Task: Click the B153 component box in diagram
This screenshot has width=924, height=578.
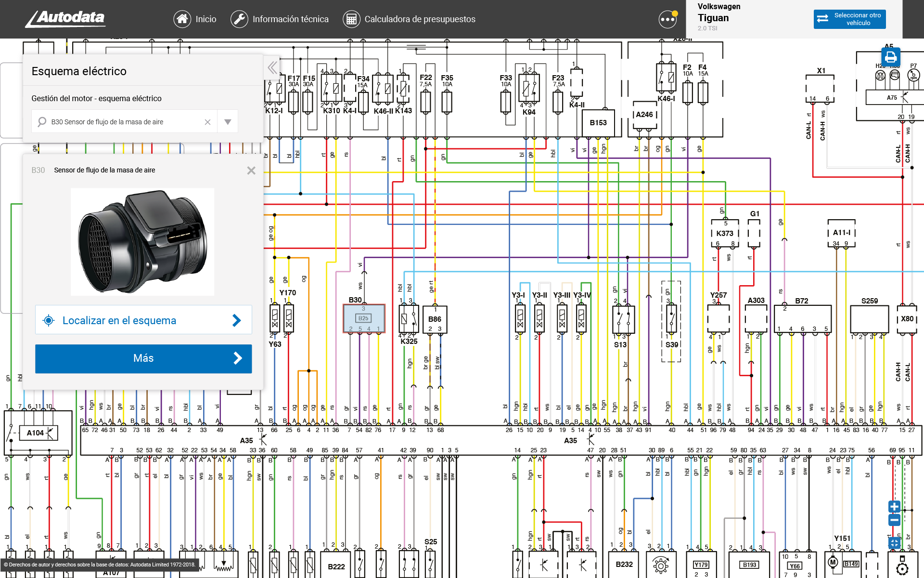Action: [598, 123]
